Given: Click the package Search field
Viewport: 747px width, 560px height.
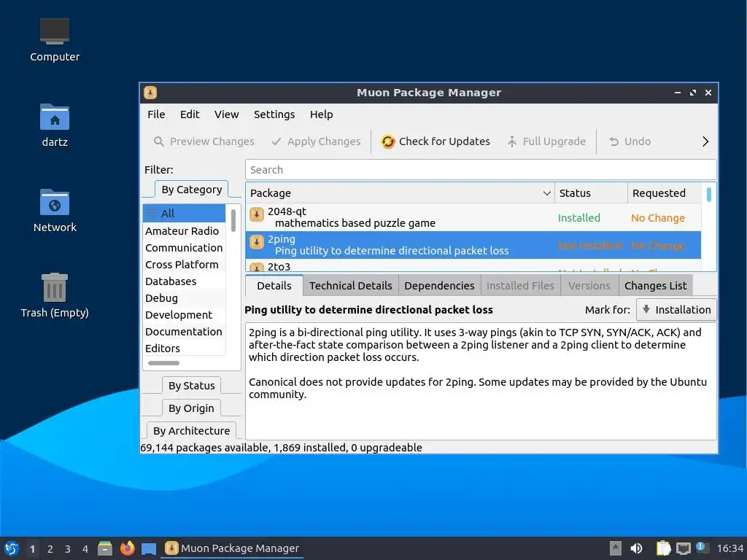Looking at the screenshot, I should (x=481, y=169).
